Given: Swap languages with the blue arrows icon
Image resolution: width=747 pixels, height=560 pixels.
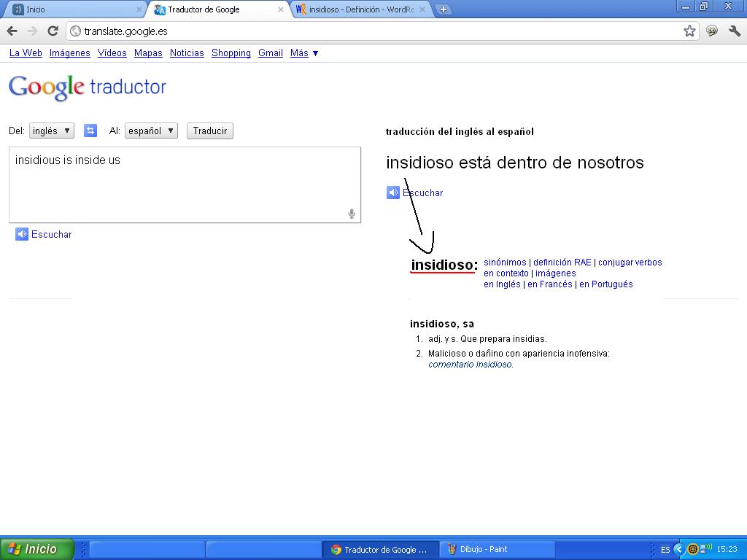Looking at the screenshot, I should 90,131.
